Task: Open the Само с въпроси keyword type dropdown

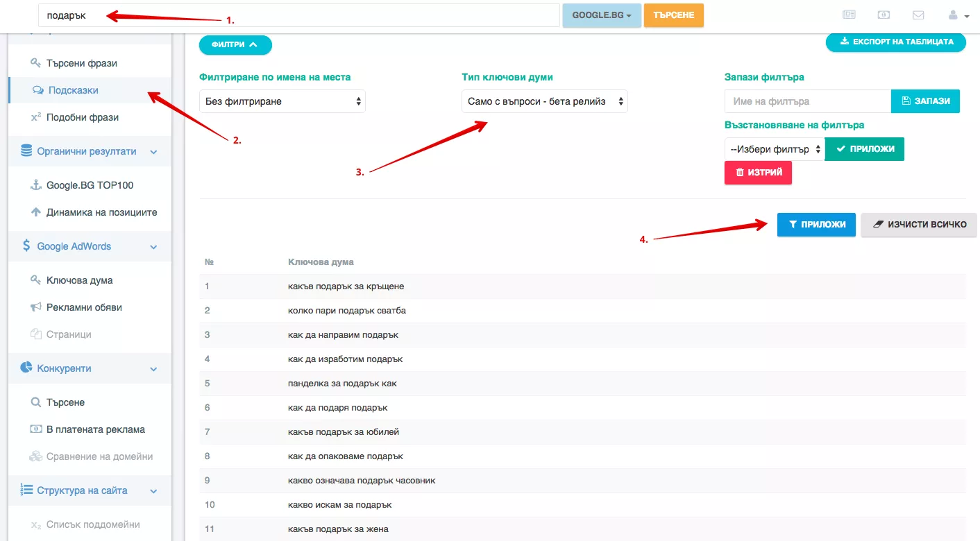Action: pos(545,101)
